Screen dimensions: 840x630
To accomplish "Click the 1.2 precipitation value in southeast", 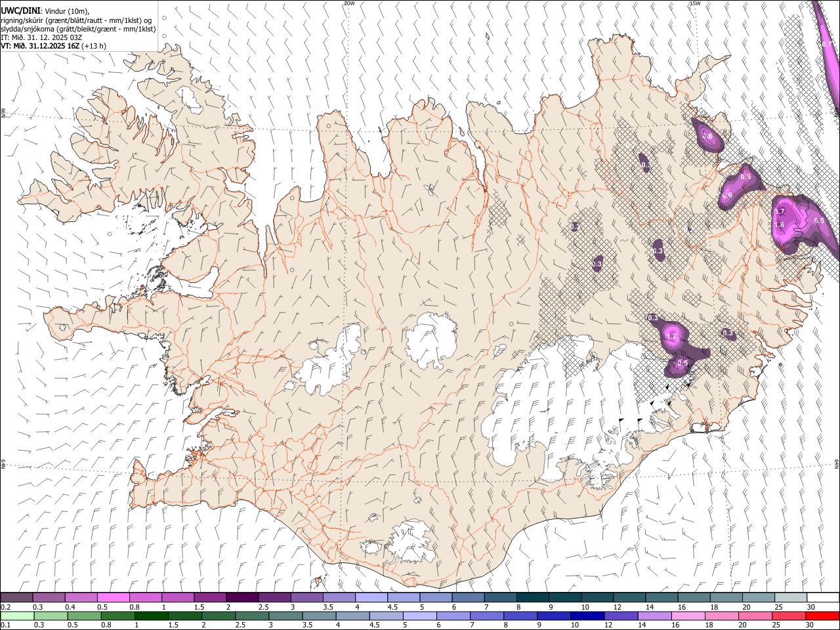I will tap(671, 336).
